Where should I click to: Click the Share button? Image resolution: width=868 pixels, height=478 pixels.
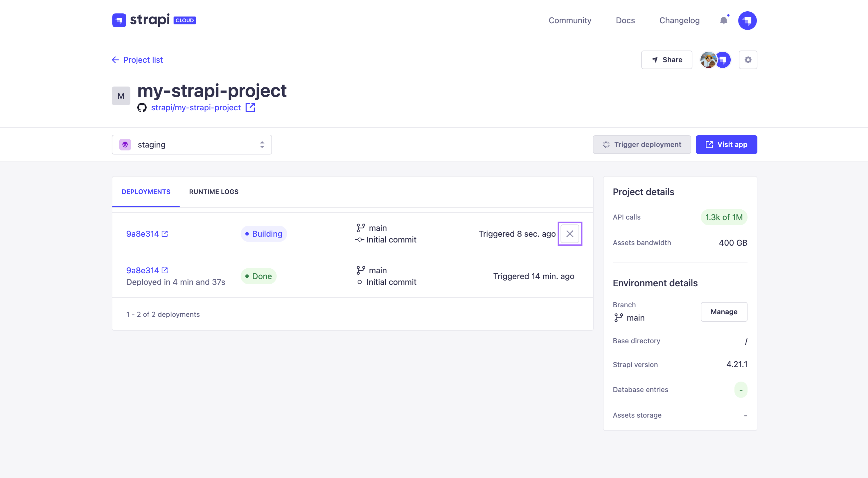666,60
